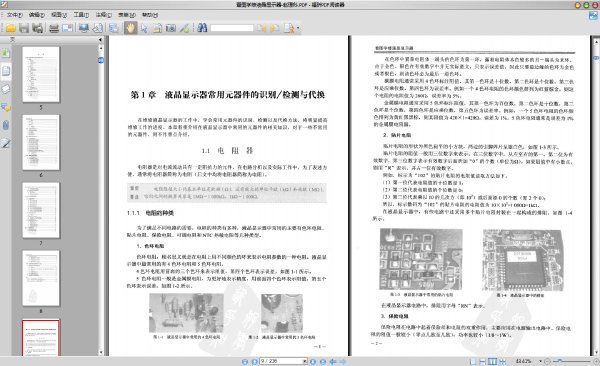
Task: Find previous match icon beside search box
Action: (x=261, y=28)
